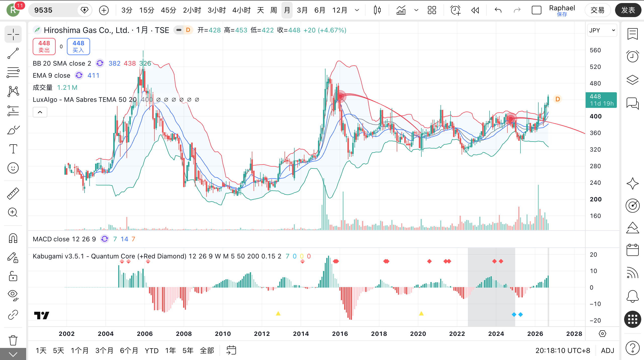The width and height of the screenshot is (644, 360).
Task: Expand the indicator favorites dropdown arrow
Action: 416,10
